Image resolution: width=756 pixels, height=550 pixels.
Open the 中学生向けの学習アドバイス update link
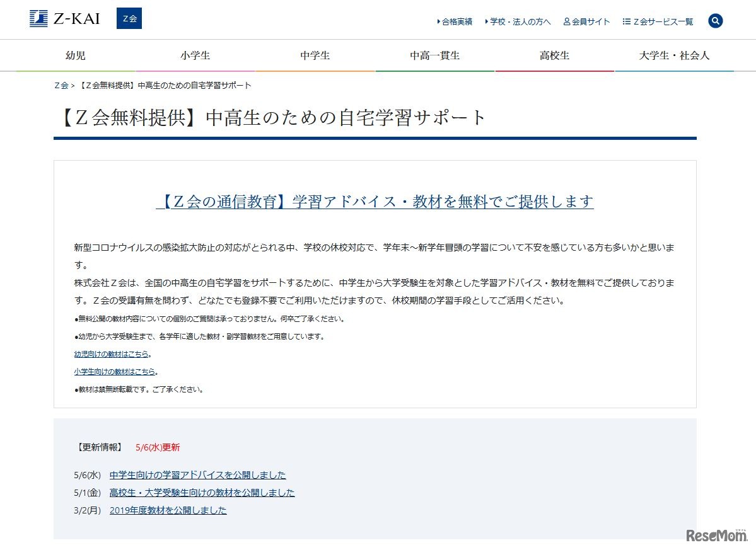pos(197,474)
